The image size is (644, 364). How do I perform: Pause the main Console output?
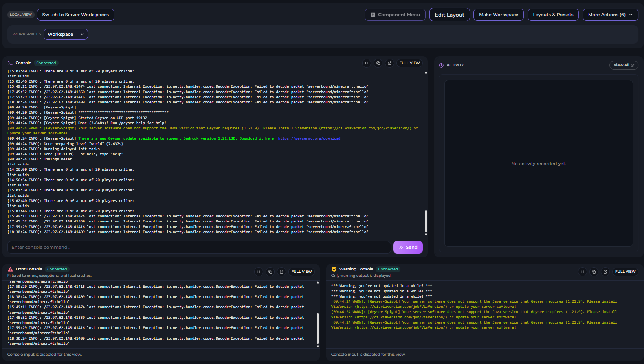366,63
